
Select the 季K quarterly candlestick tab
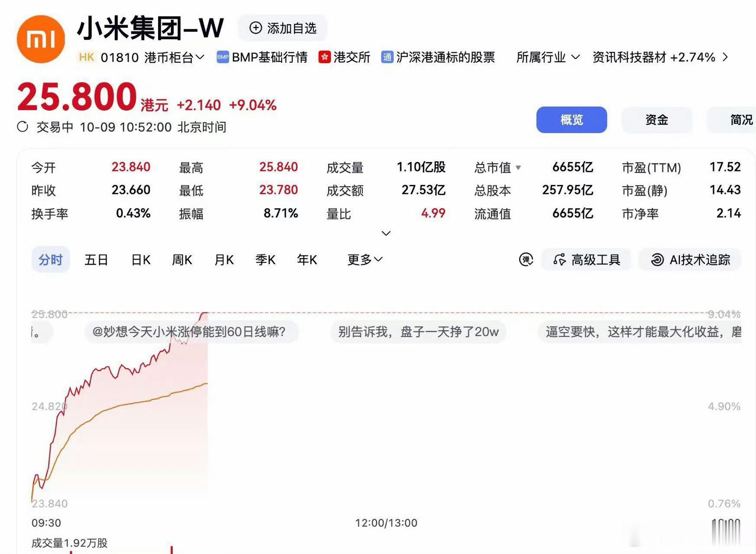coord(265,260)
